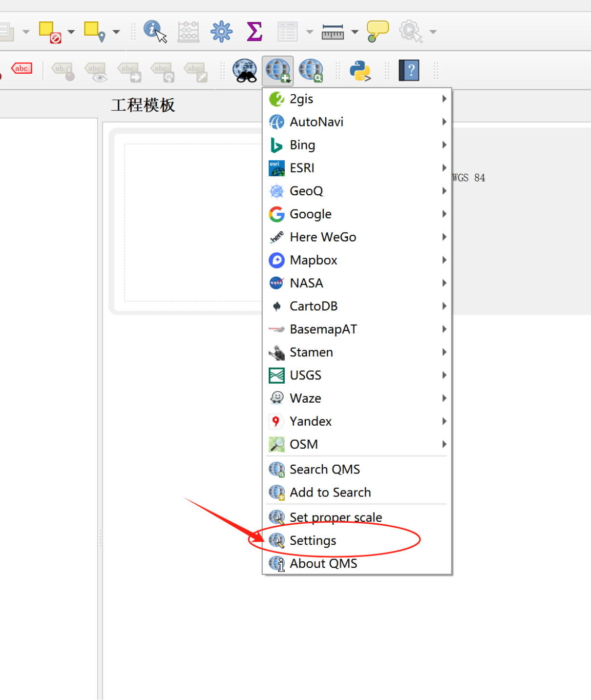Click the QuickMapServices globe plus icon
The image size is (591, 700).
[x=278, y=71]
